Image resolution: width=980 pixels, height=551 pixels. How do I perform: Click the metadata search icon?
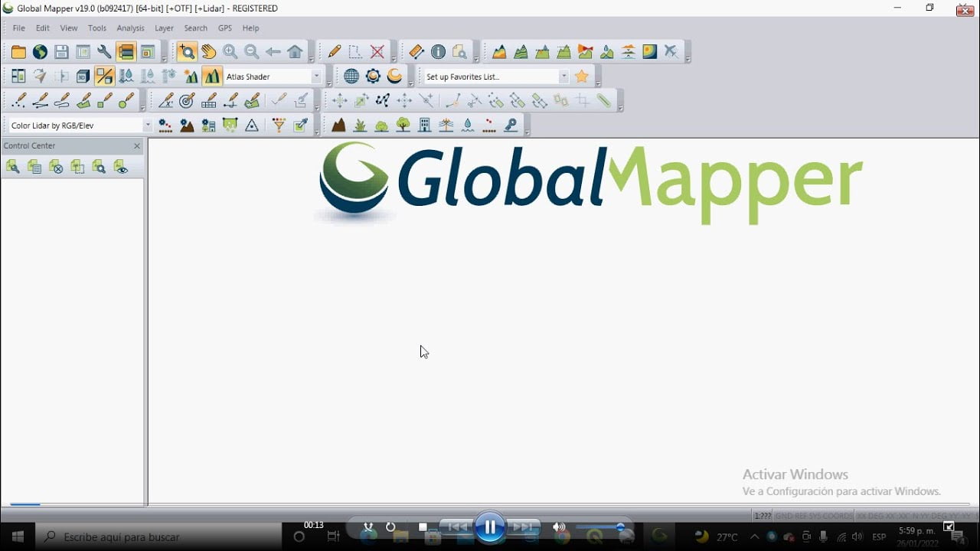(x=461, y=51)
